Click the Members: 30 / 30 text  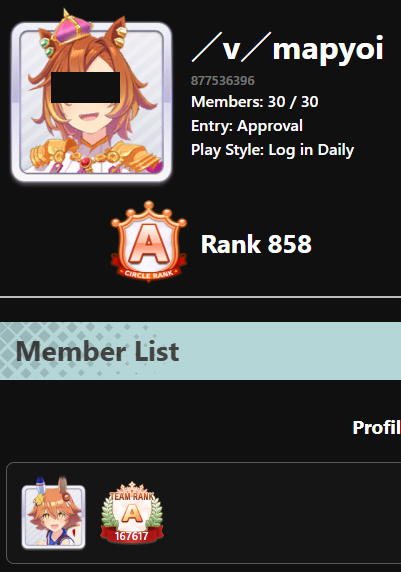255,102
